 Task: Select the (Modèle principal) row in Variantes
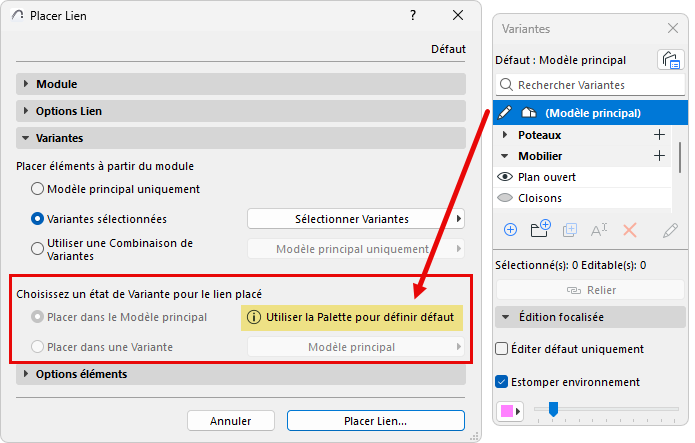point(590,113)
